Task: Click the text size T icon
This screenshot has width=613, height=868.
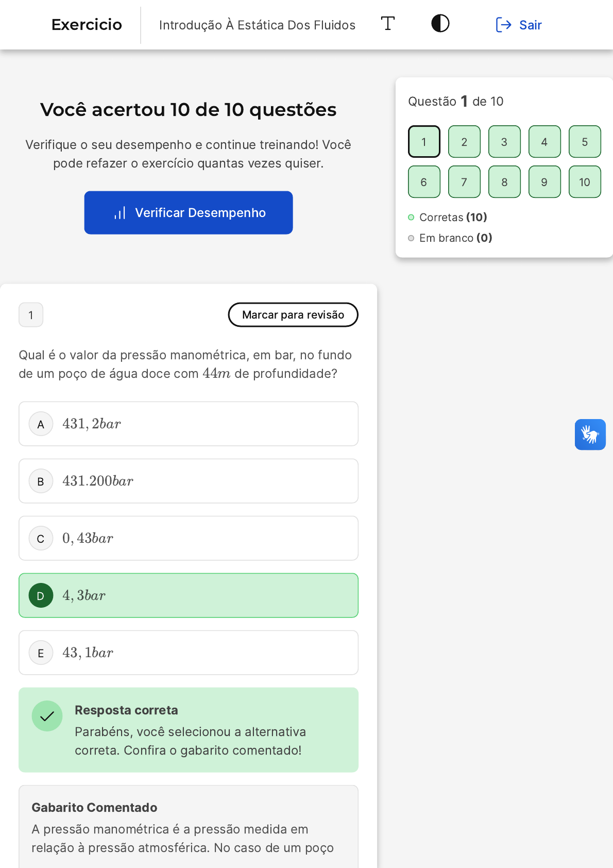Action: (x=387, y=24)
